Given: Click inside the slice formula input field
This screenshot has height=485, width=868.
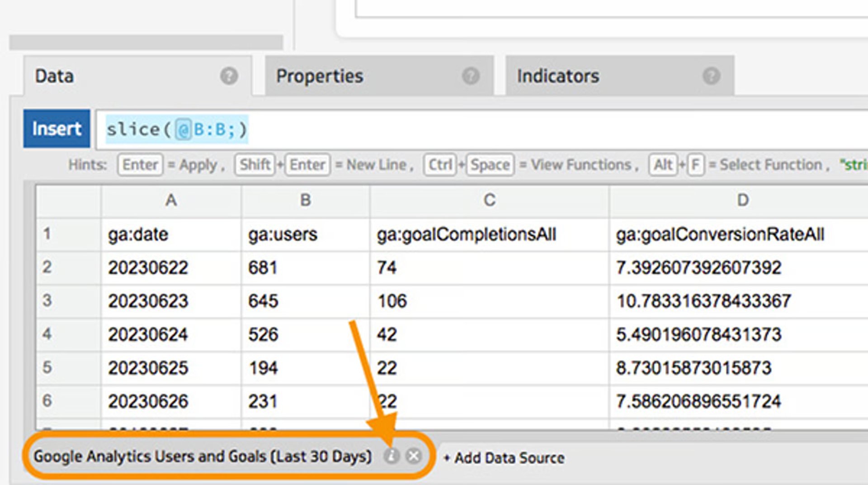Looking at the screenshot, I should [497, 130].
